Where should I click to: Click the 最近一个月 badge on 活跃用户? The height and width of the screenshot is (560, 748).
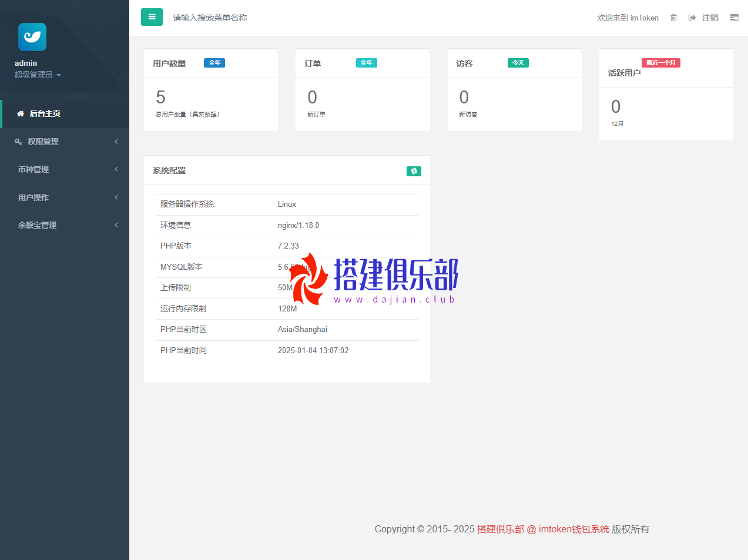click(x=660, y=63)
